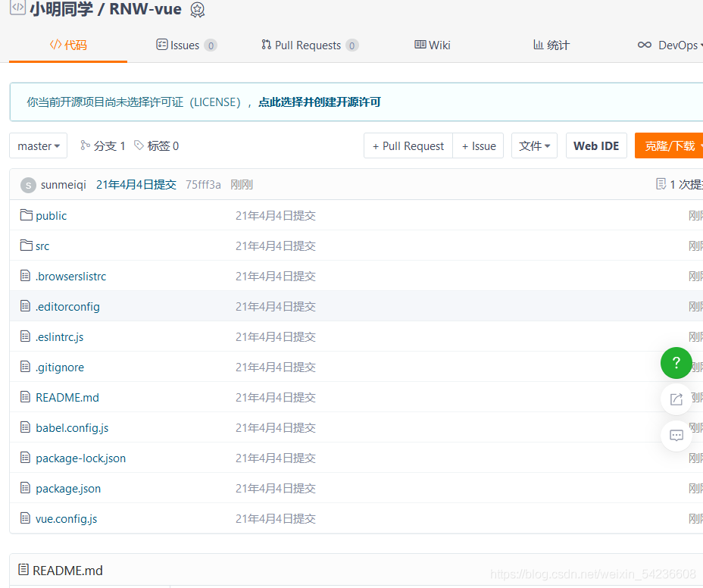Open commit message 21年4月4日提交 in header row
This screenshot has width=703, height=588.
(136, 185)
